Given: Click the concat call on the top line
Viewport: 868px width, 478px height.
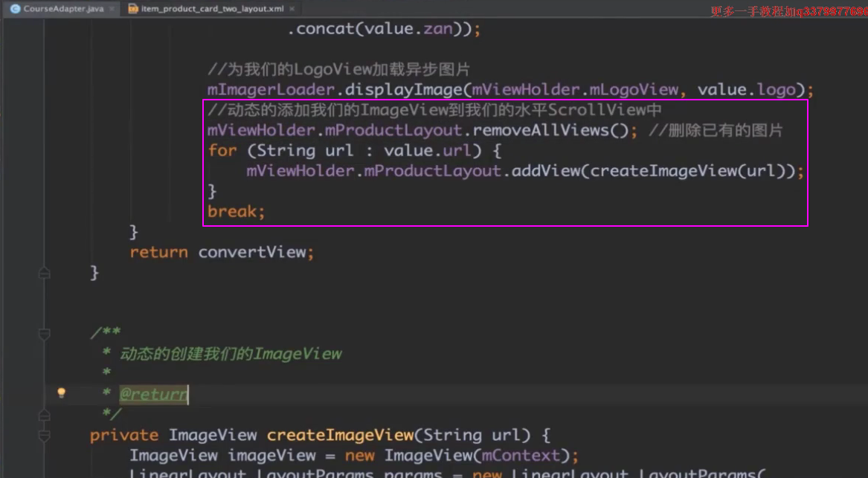Looking at the screenshot, I should pos(321,30).
